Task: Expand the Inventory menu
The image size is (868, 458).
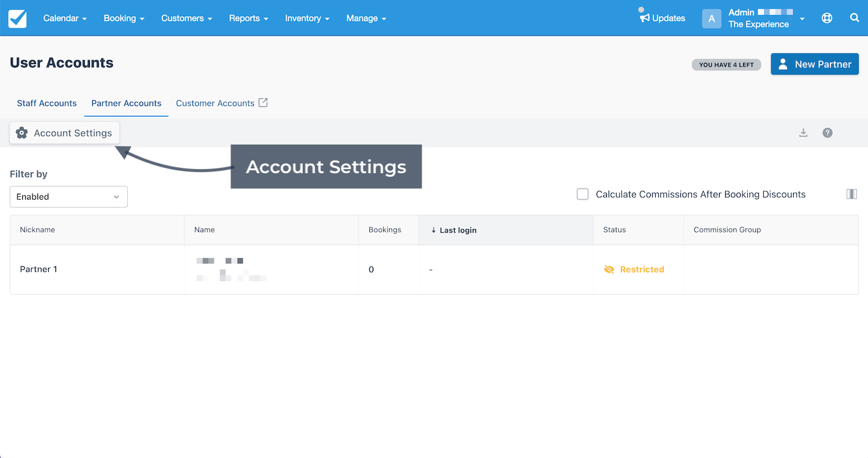Action: pyautogui.click(x=308, y=18)
